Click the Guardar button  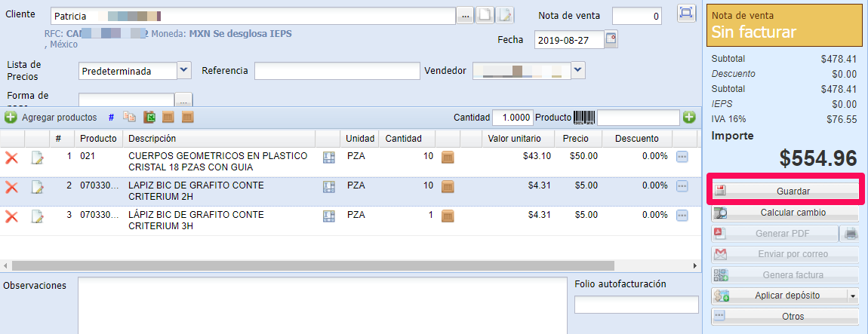point(785,192)
